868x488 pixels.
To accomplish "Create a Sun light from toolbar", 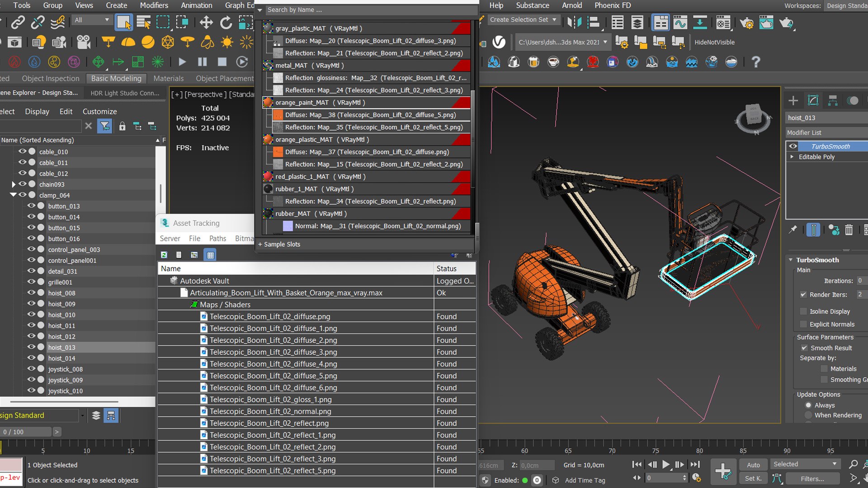I will point(227,42).
